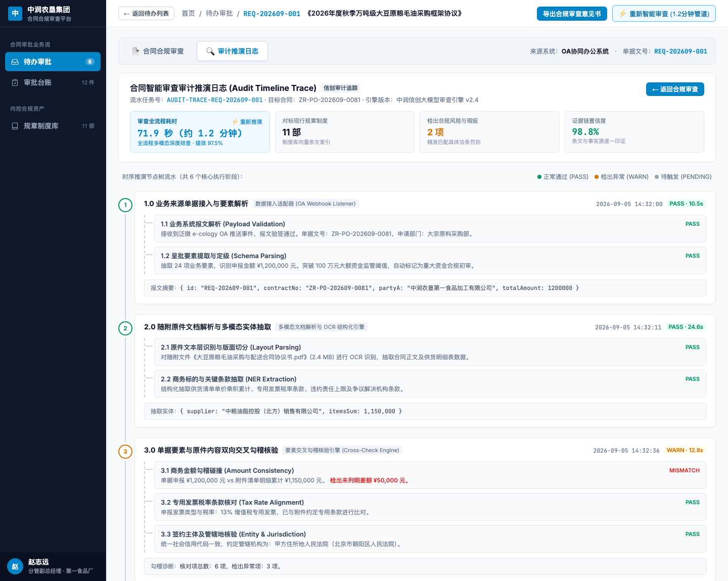
Task: Click the blue 返回合规审查 button
Action: point(675,89)
